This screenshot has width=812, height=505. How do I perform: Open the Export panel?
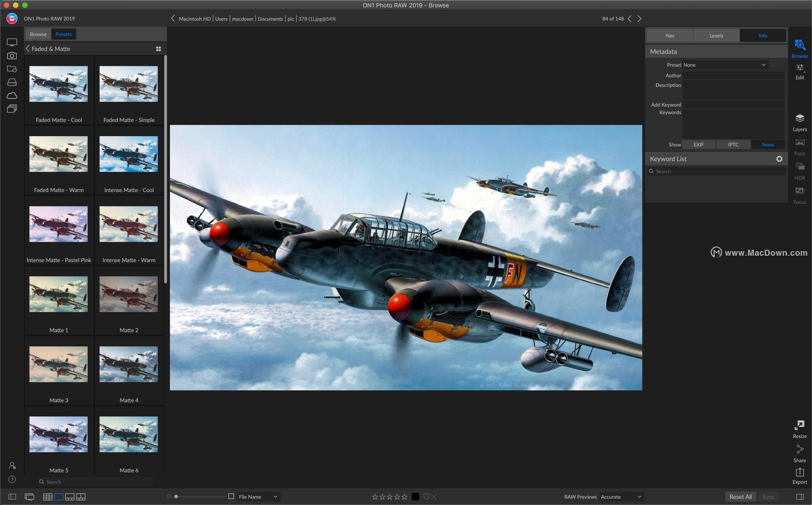[x=800, y=476]
